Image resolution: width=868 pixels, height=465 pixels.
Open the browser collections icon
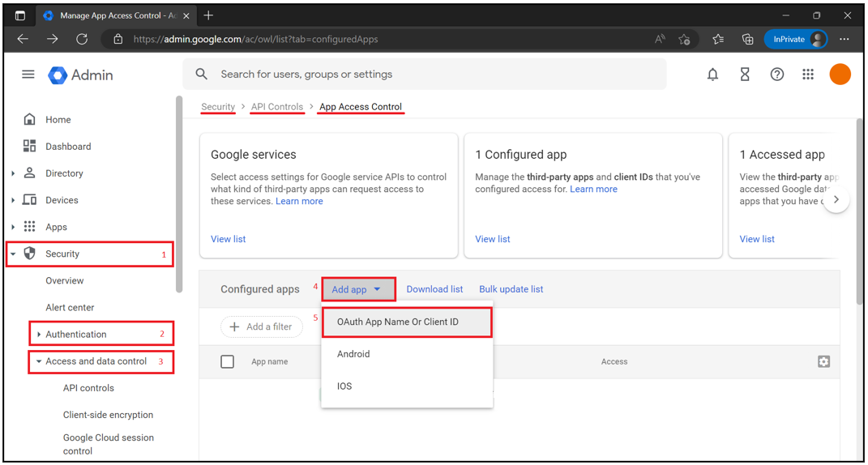[x=748, y=40]
